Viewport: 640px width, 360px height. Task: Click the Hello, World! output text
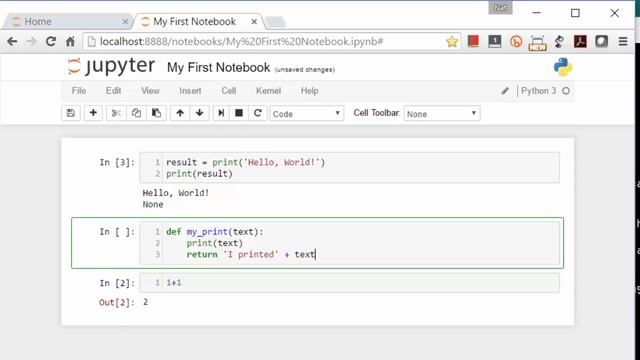(x=176, y=193)
